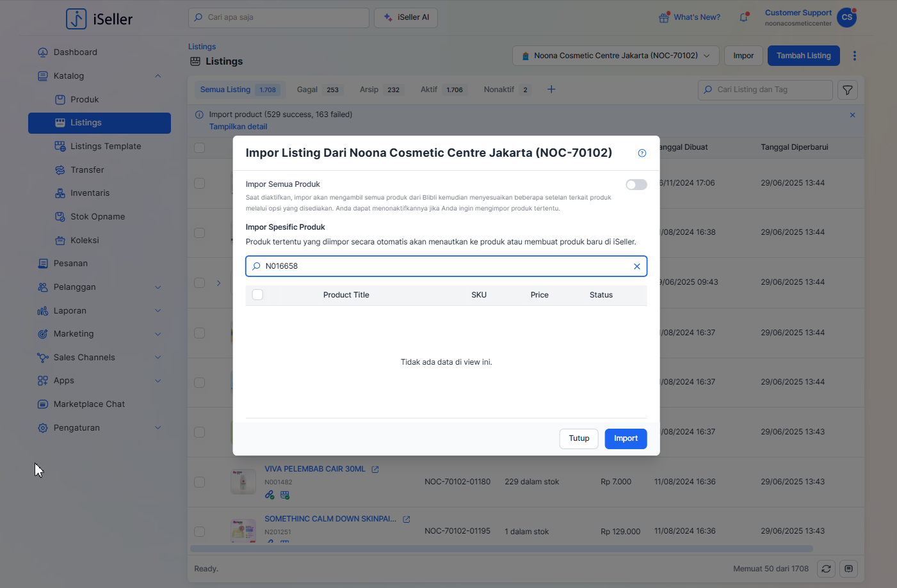Clear the N016658 search field
Image resolution: width=897 pixels, height=588 pixels.
tap(637, 266)
